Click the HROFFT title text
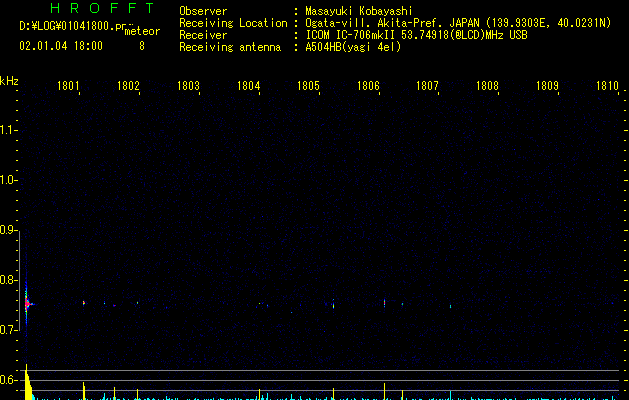629x400 pixels. 102,8
